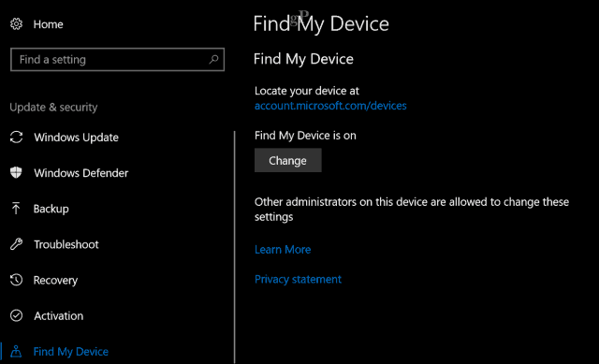
Task: Open the Activation page
Action: pyautogui.click(x=58, y=315)
